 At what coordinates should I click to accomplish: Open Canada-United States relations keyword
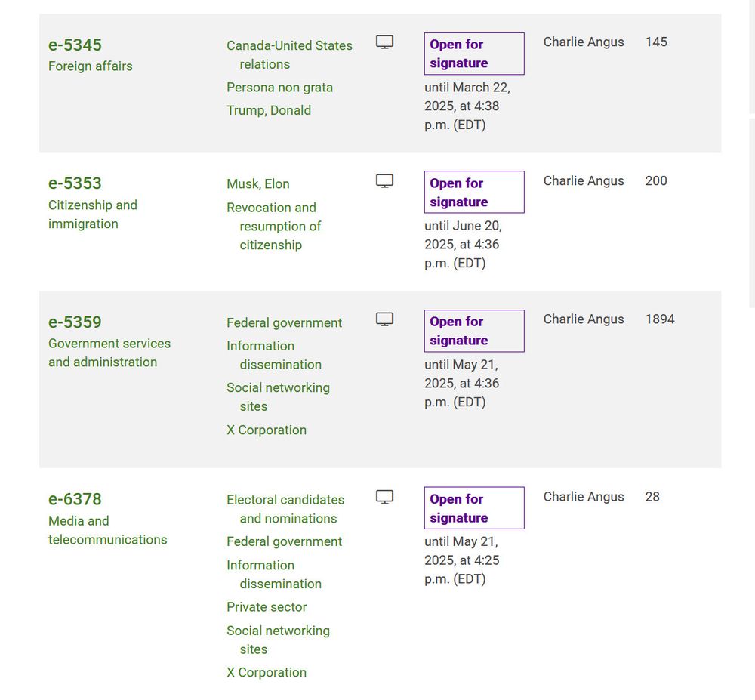click(x=289, y=54)
